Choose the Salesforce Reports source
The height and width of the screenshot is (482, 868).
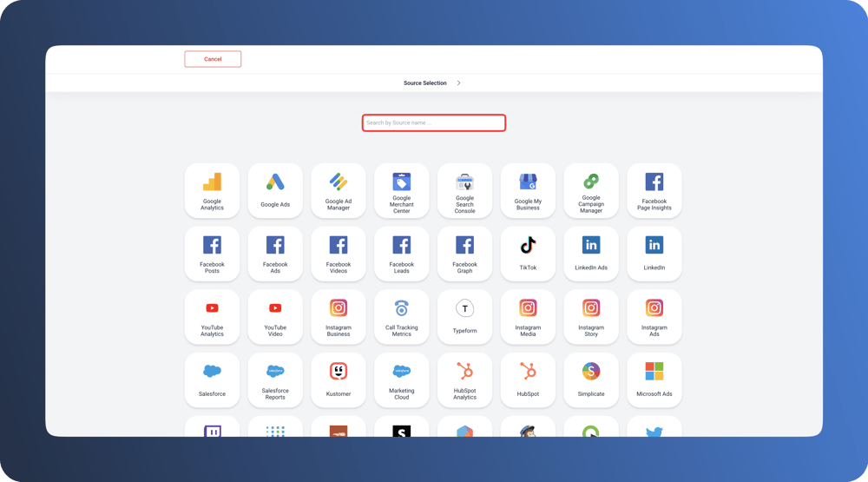[275, 380]
